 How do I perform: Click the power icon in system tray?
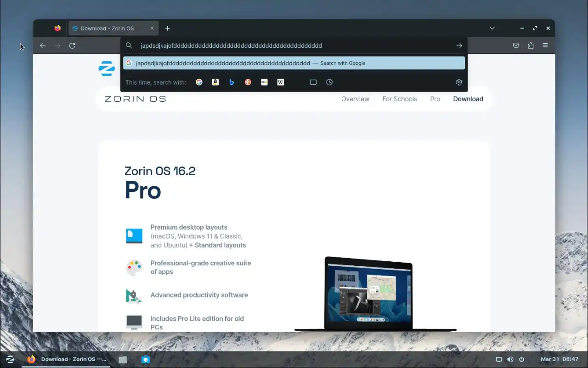[521, 359]
